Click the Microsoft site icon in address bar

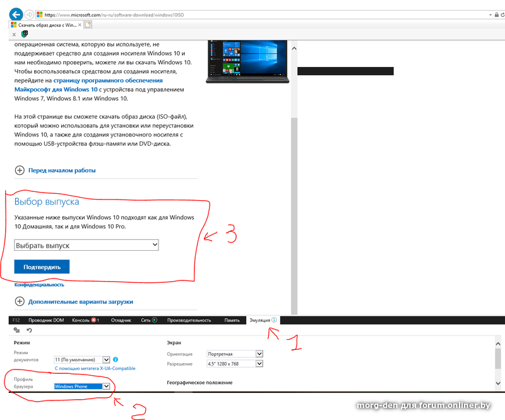[x=40, y=15]
